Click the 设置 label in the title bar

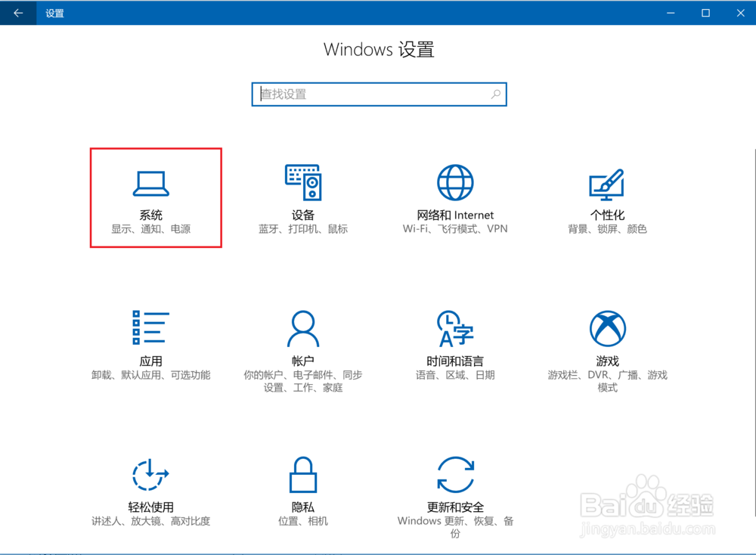tap(54, 13)
